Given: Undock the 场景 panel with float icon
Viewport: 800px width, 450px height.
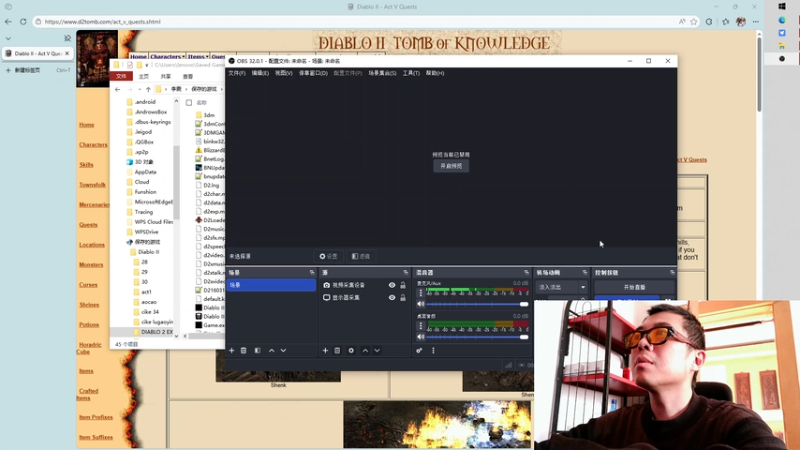Looking at the screenshot, I should [312, 272].
